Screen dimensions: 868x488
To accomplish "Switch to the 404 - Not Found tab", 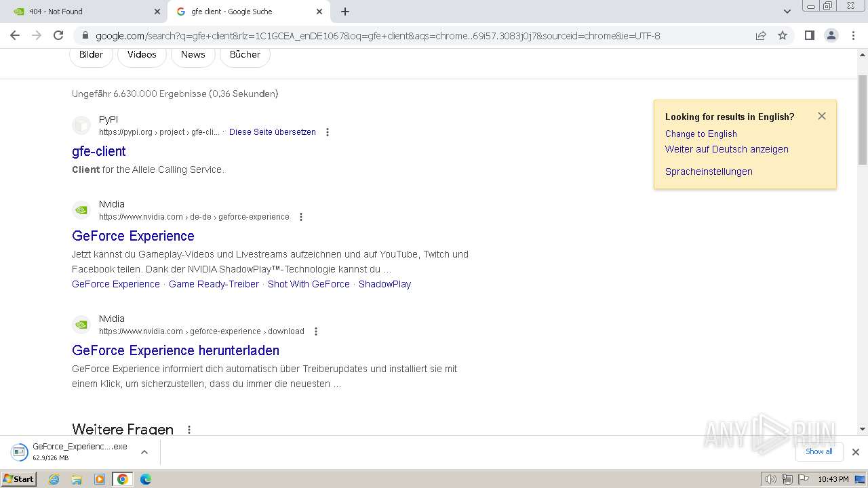I will pos(83,12).
